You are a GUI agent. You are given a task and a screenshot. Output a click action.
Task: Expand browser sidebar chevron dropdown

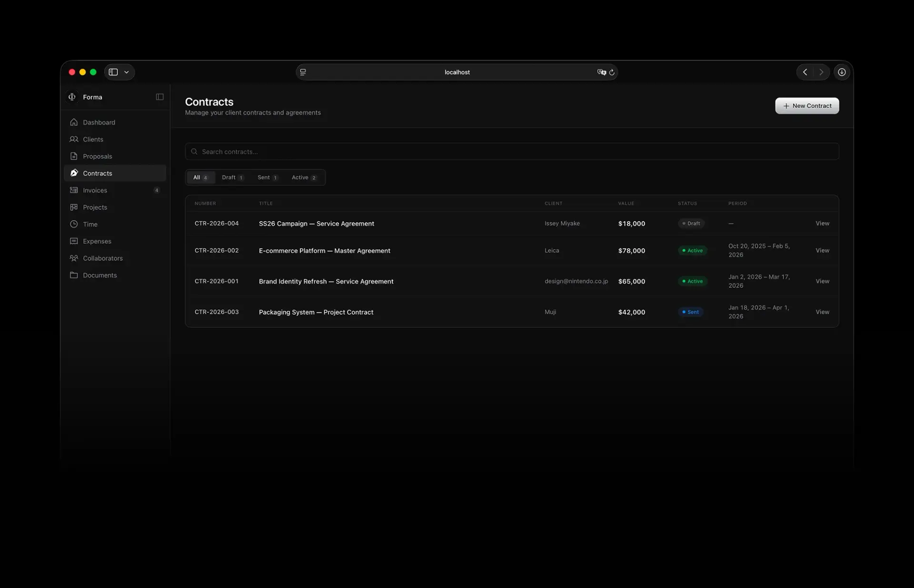(126, 72)
